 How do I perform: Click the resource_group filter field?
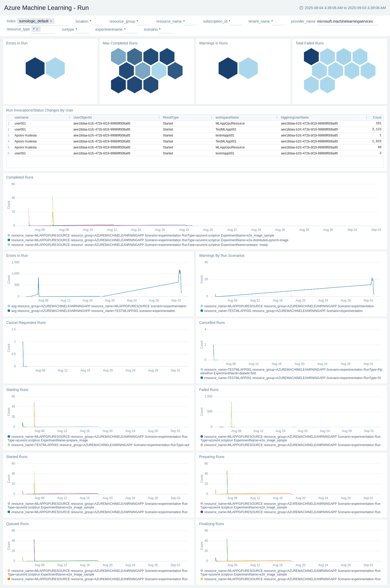[143, 22]
